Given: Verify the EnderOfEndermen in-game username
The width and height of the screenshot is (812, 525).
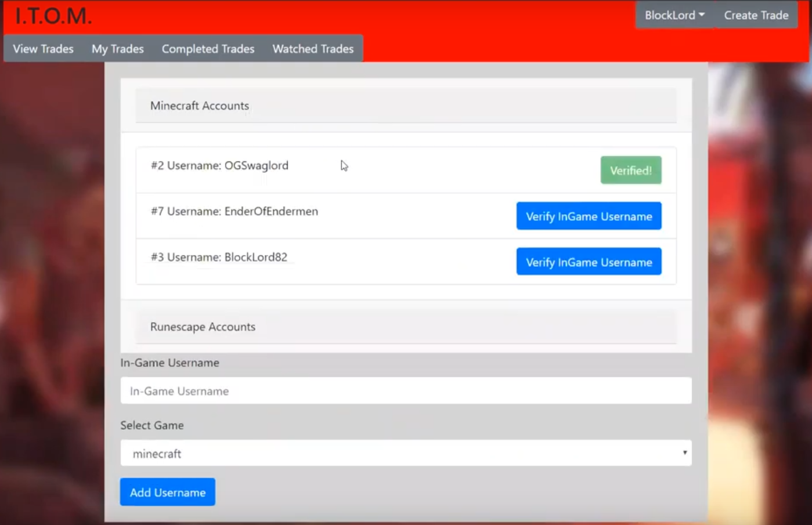Looking at the screenshot, I should coord(589,216).
